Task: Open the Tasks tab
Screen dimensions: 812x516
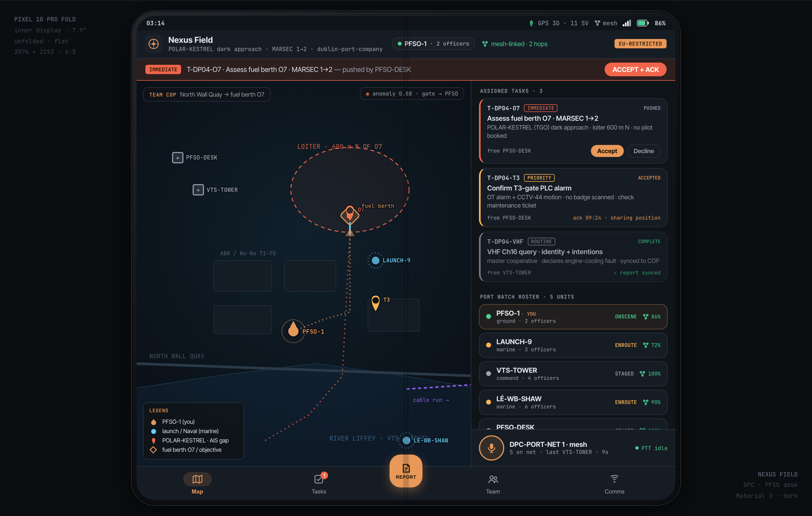Action: (319, 483)
